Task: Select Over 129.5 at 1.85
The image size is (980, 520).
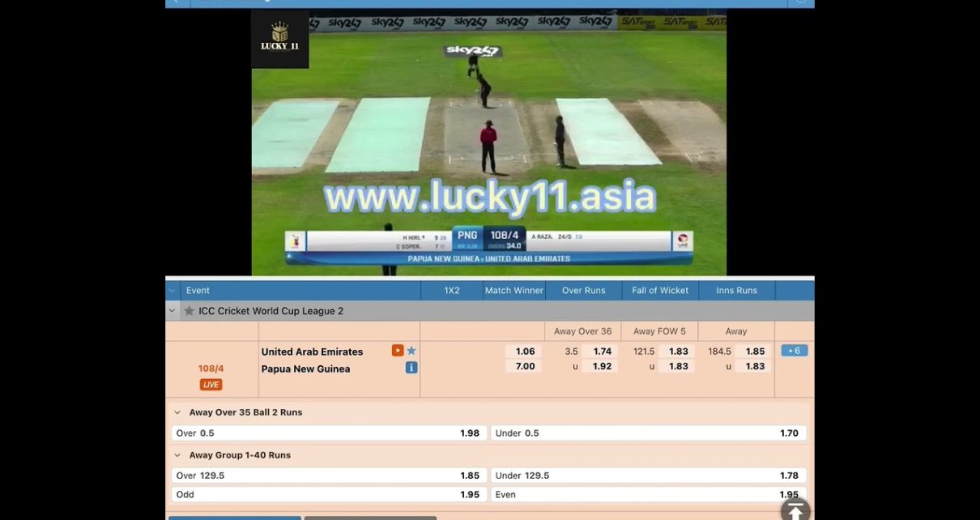Action: click(328, 475)
